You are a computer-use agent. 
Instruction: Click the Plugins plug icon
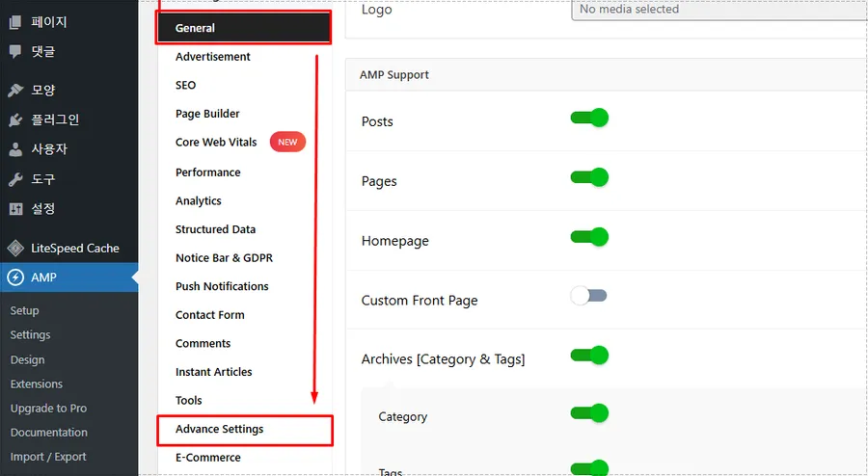(x=15, y=119)
